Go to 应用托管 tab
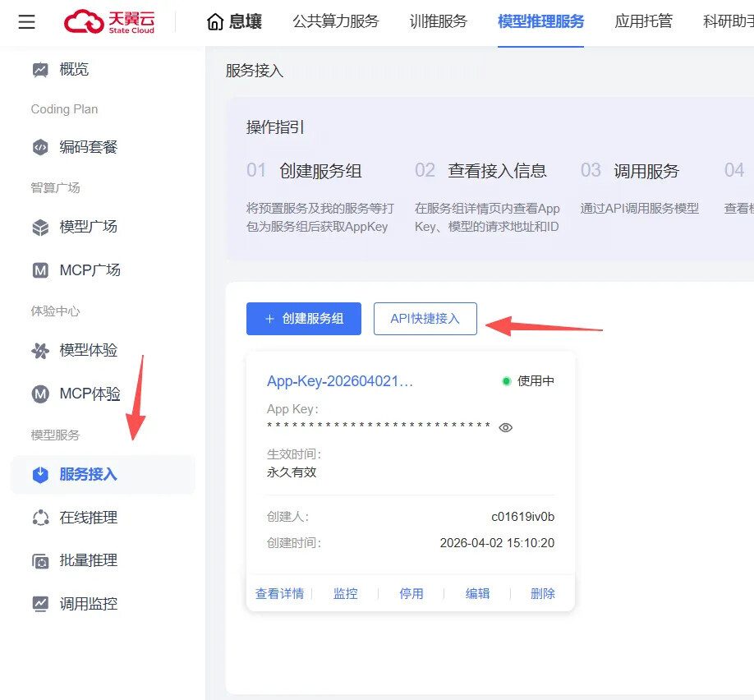Image resolution: width=754 pixels, height=700 pixels. [x=643, y=21]
